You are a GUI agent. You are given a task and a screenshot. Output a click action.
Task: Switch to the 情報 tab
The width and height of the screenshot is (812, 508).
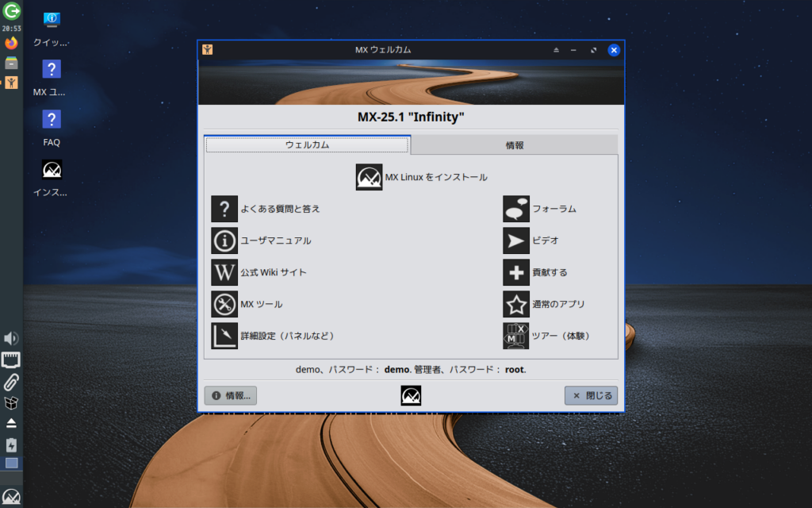coord(515,145)
